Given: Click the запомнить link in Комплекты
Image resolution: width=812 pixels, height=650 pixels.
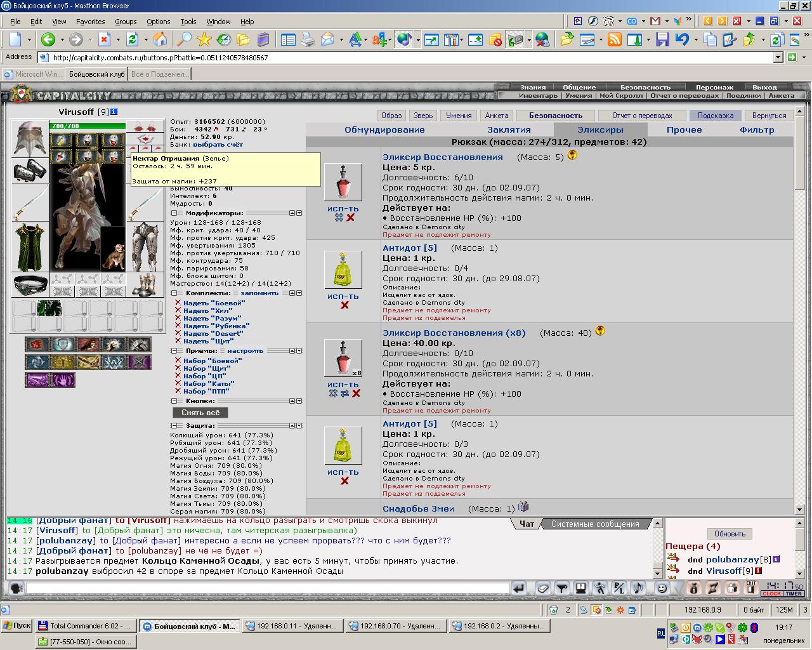Looking at the screenshot, I should [259, 293].
